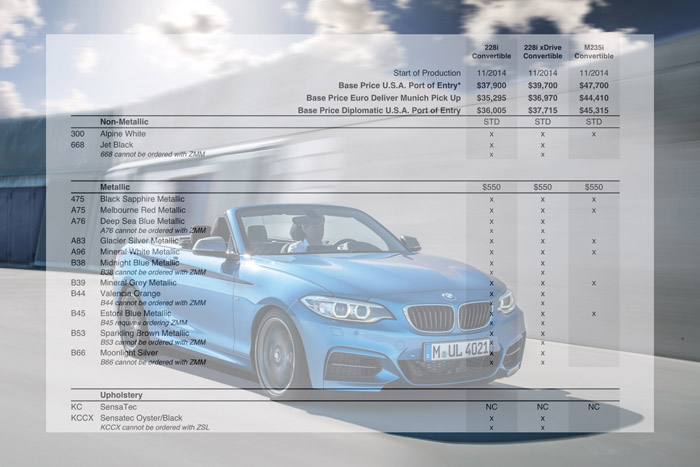Click the 'Metallic' section heading
700x467 pixels.
[115, 187]
